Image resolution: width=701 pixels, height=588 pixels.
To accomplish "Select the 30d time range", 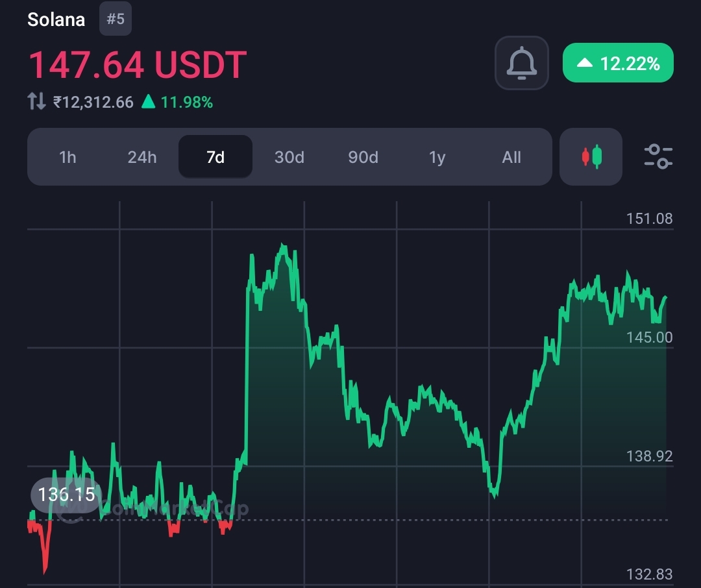I will click(x=289, y=157).
